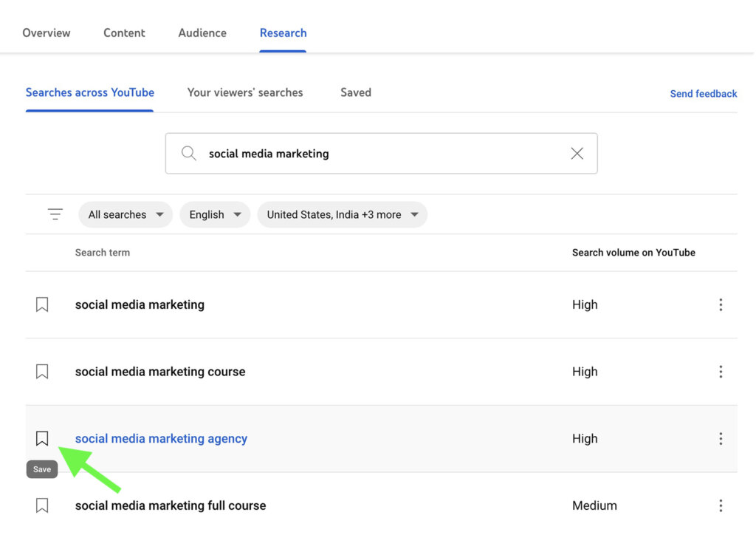Bookmark the "social media marketing course" term

41,372
